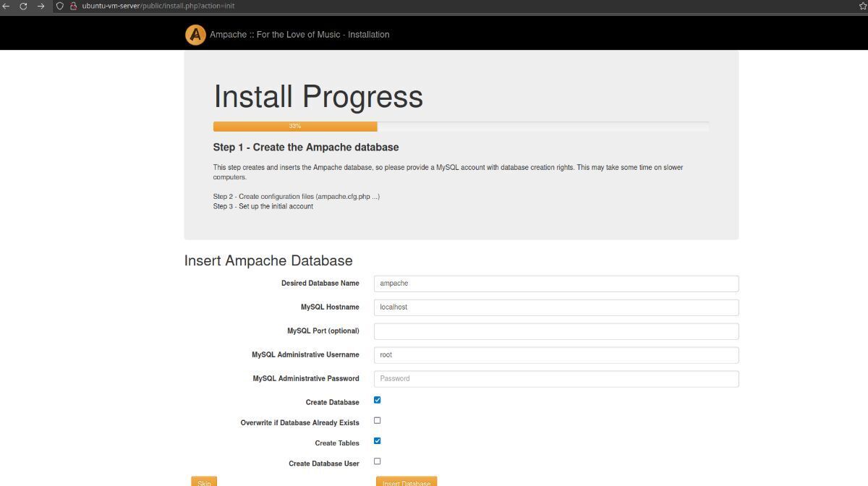Click the "Create Database User" label
Viewport: 868px width, 486px height.
(x=324, y=464)
